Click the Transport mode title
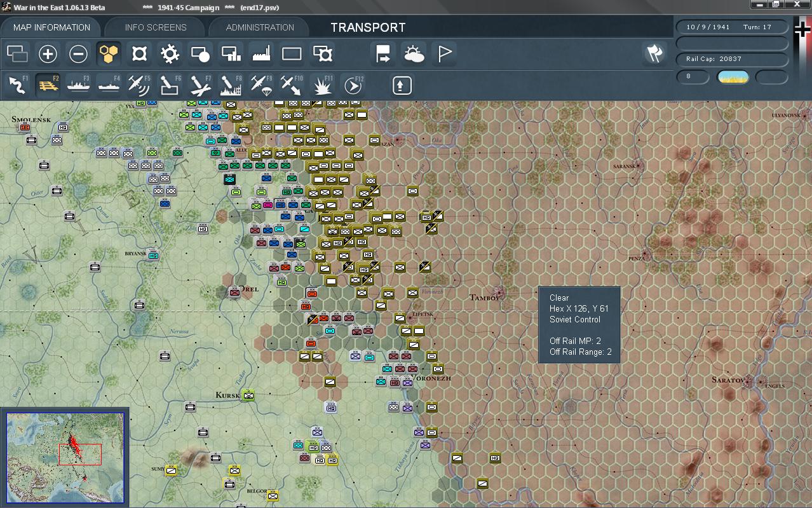Screen dimensions: 812x508 click(368, 27)
